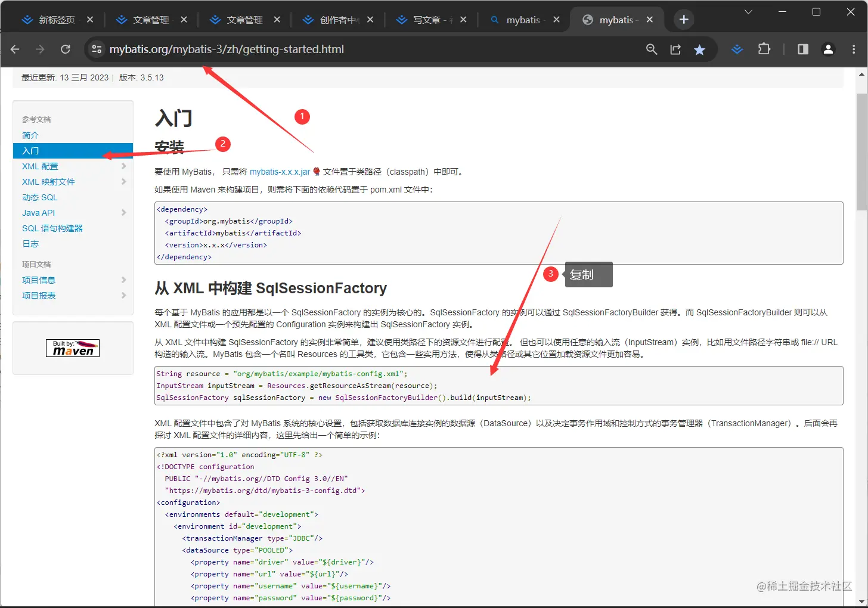Go back to the previous page
This screenshot has height=608, width=868.
(x=15, y=49)
